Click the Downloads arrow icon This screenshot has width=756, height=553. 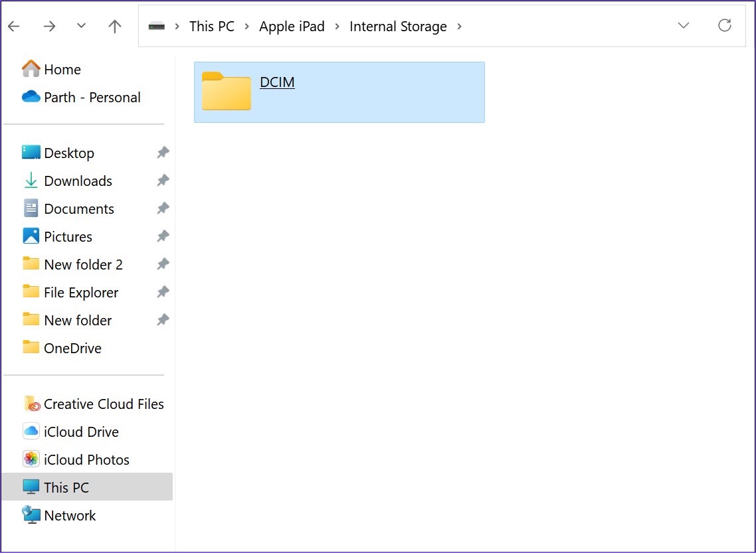pos(31,180)
